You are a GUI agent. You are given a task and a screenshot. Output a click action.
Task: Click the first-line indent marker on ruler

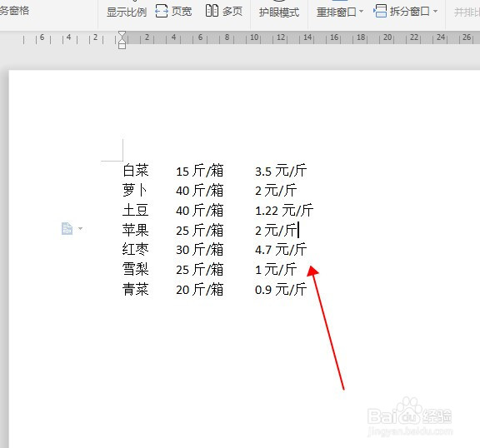point(122,34)
